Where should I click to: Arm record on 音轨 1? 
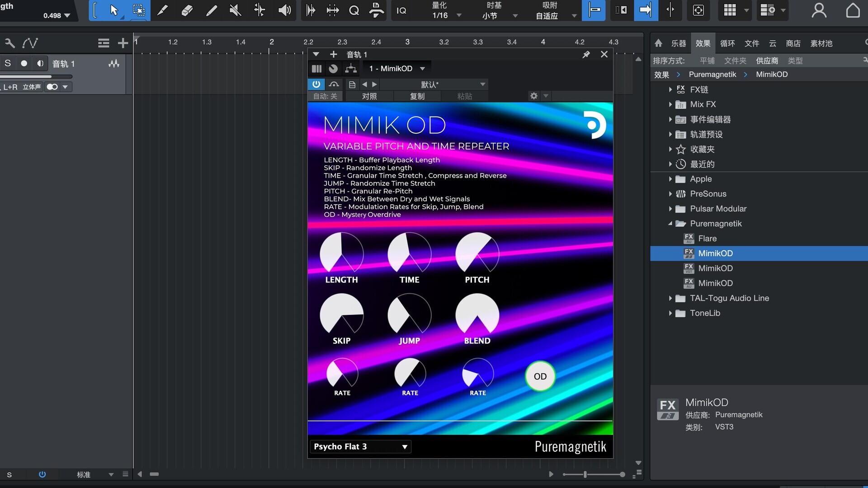tap(24, 63)
